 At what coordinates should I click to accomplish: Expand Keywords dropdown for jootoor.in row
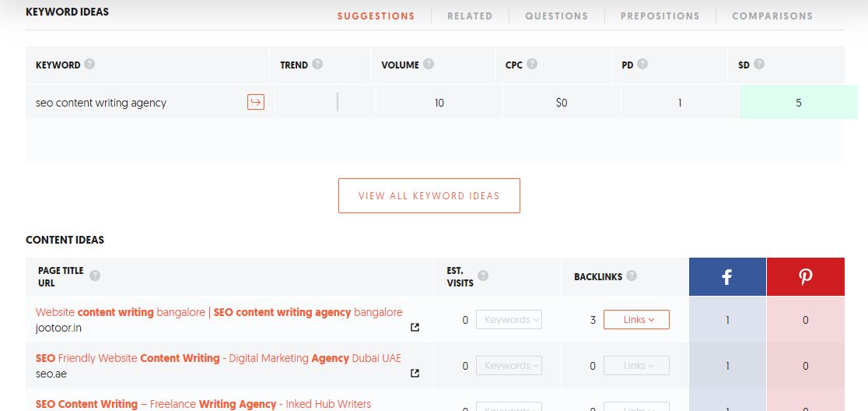509,320
